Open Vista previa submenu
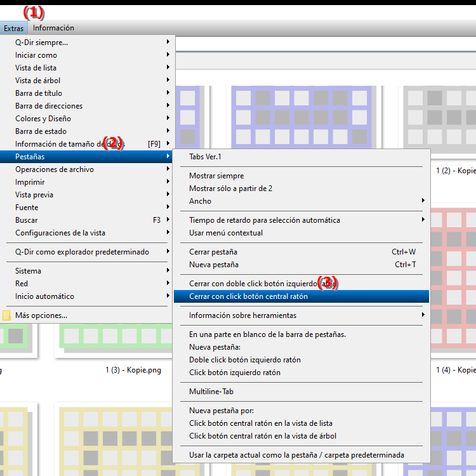 click(86, 195)
